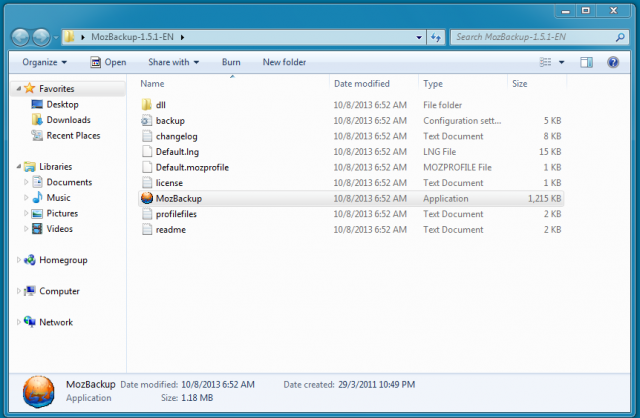Expand the Homegroup node
Image resolution: width=640 pixels, height=418 pixels.
[x=19, y=260]
